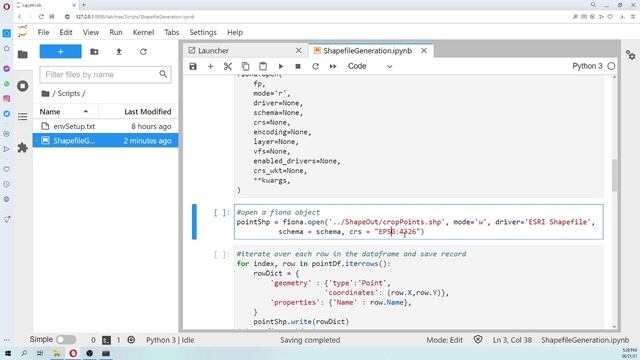
Task: Go back with the browser back arrow
Action: [x=19, y=17]
